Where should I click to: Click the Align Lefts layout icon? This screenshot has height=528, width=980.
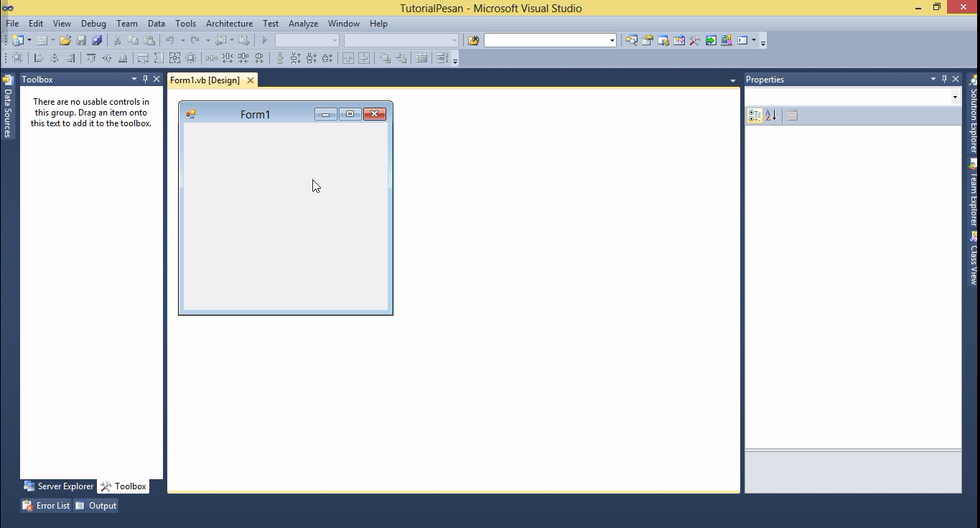pyautogui.click(x=39, y=58)
